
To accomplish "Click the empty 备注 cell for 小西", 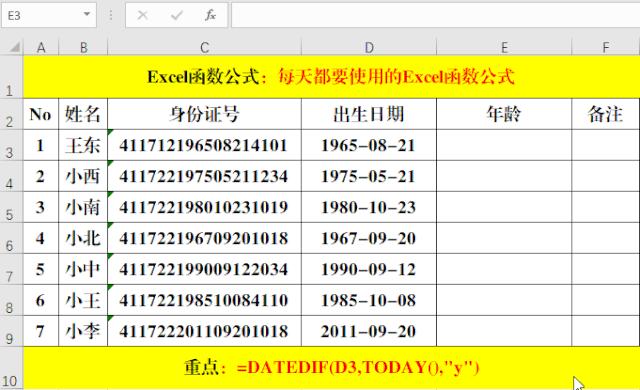I will [606, 176].
